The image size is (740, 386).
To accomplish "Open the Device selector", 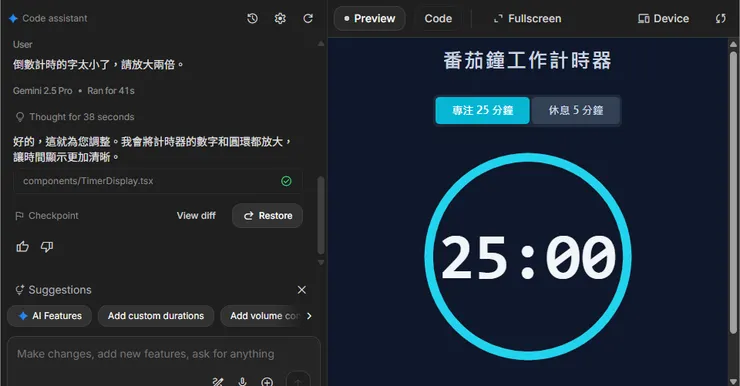I will (x=663, y=18).
